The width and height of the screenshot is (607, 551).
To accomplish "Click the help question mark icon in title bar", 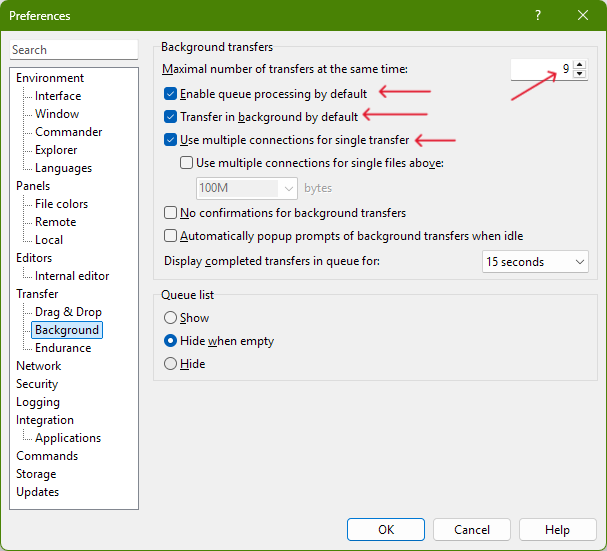I will pyautogui.click(x=537, y=16).
